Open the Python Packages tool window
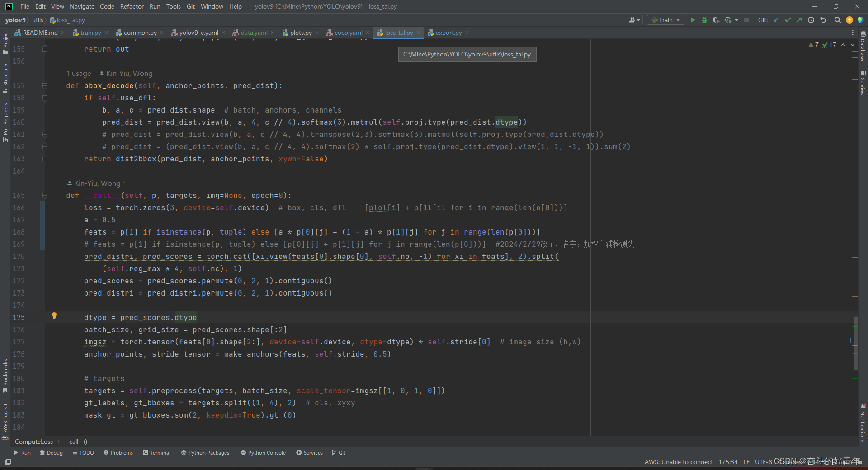 tap(205, 452)
